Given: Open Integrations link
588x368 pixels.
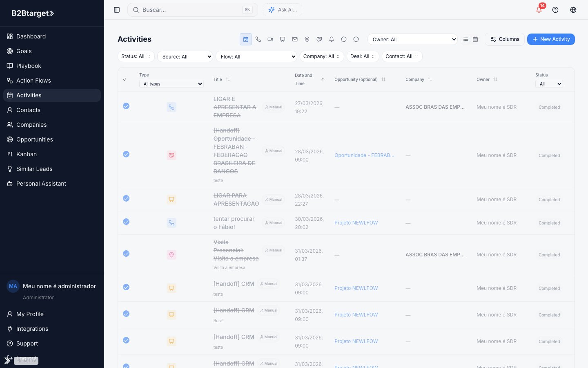Looking at the screenshot, I should point(52,329).
